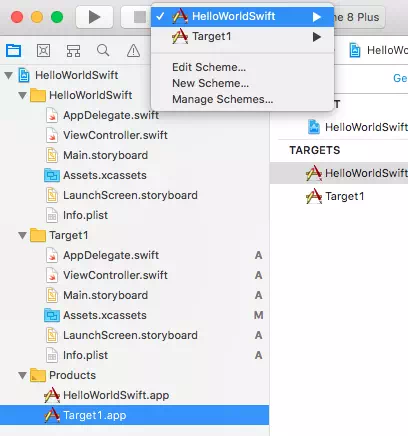Open the General tab in editor

(x=400, y=78)
